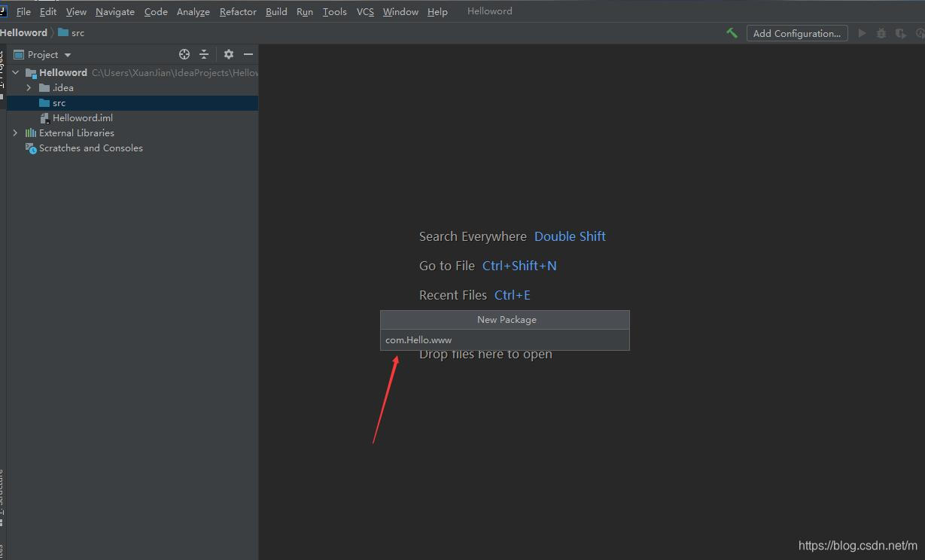Click the src breadcrumb label
The image size is (925, 560).
pyautogui.click(x=78, y=33)
